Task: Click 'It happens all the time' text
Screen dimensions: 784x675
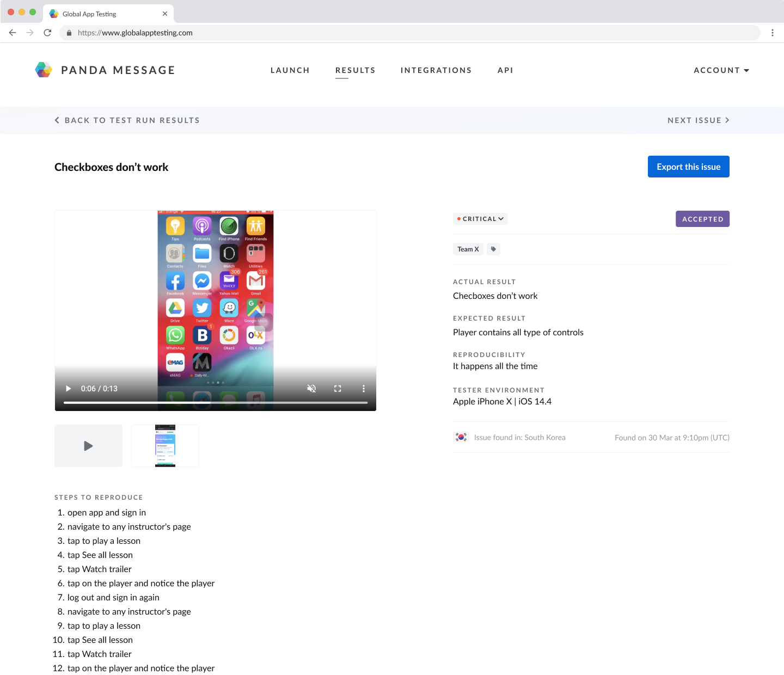Action: click(495, 366)
